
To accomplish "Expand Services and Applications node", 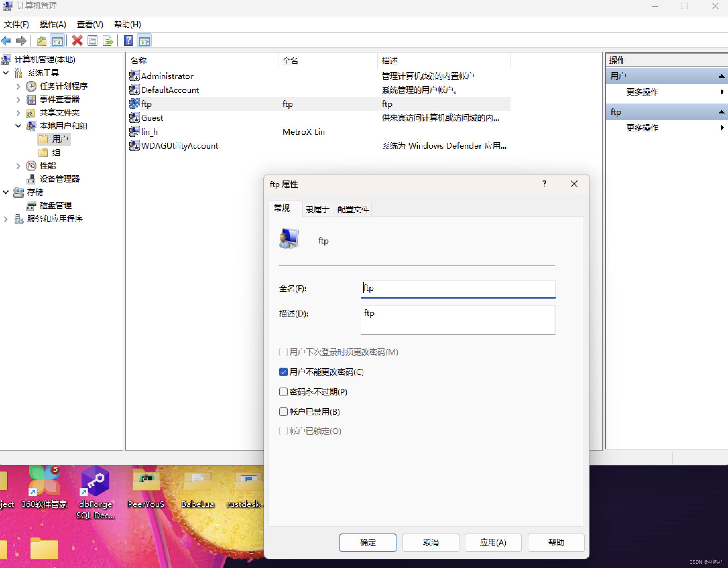I will [6, 219].
